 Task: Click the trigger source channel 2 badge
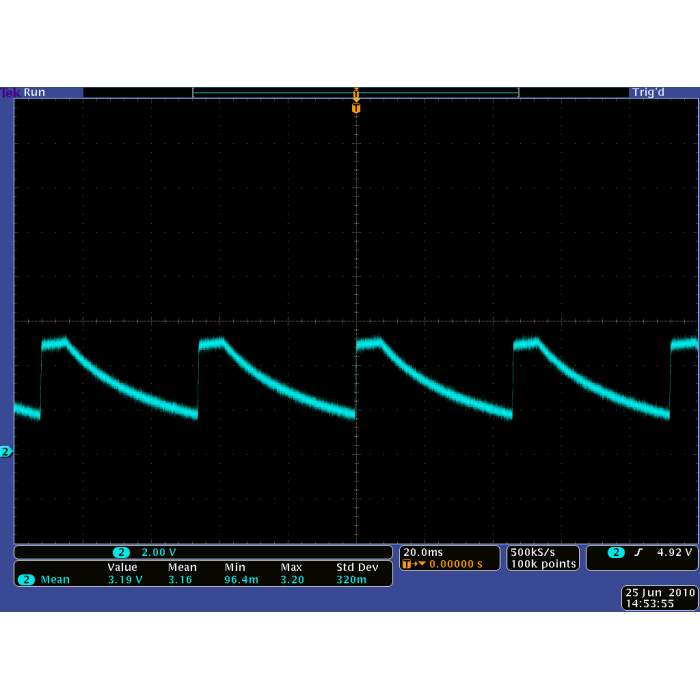(x=615, y=552)
